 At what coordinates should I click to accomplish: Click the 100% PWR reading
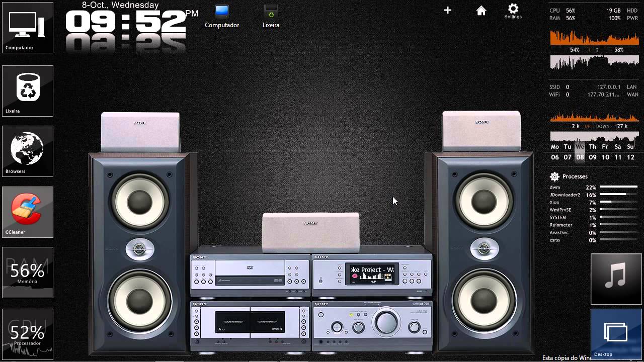[x=623, y=18]
